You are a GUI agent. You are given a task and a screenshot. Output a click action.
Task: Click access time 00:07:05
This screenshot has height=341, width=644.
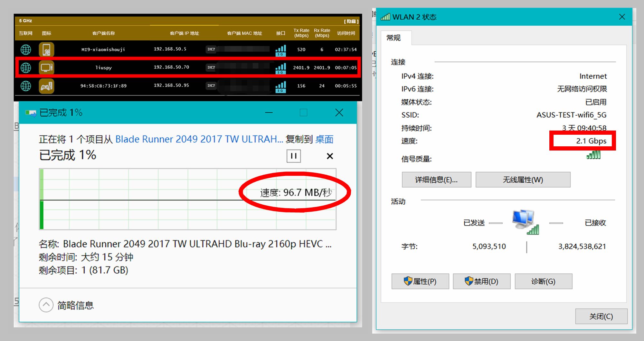[x=346, y=68]
